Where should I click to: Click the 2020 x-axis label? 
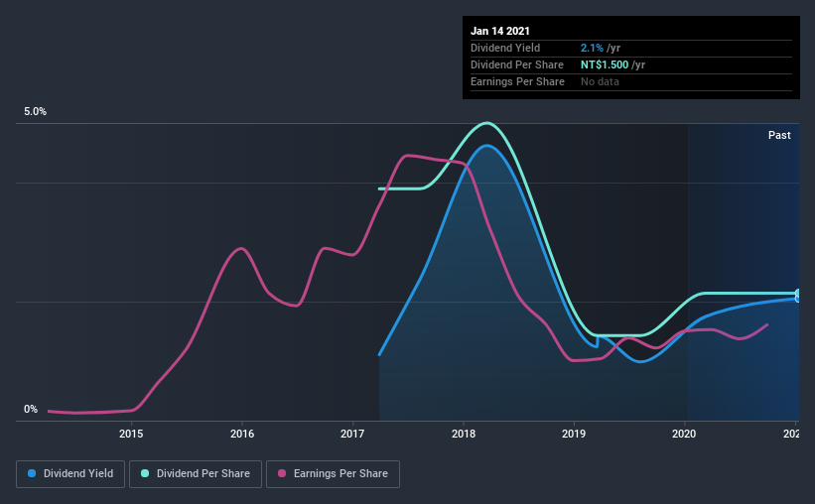click(x=684, y=434)
